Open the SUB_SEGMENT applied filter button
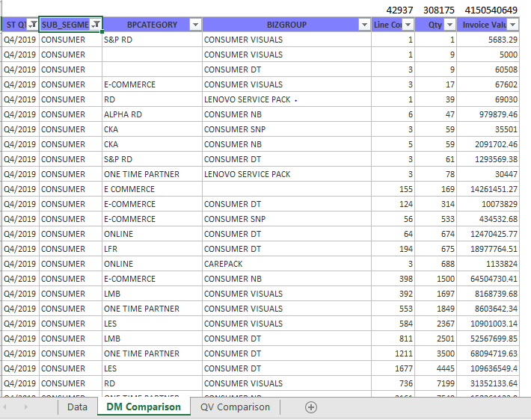531x420 pixels. pyautogui.click(x=95, y=25)
